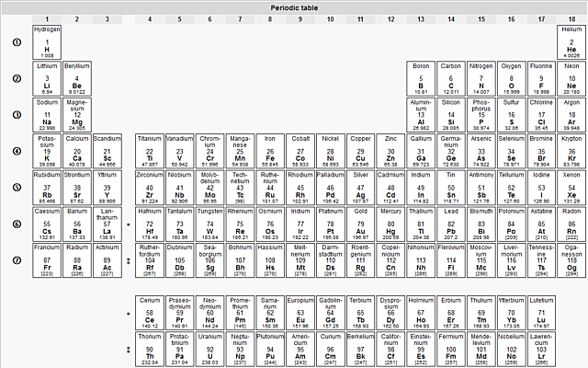Click the Uranium element cell
588x368 pixels.
[210, 349]
